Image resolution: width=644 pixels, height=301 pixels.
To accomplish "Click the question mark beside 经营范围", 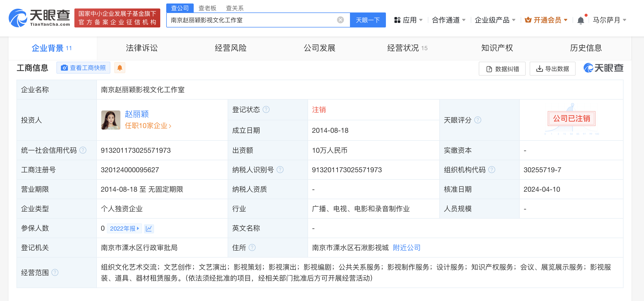I will [55, 273].
